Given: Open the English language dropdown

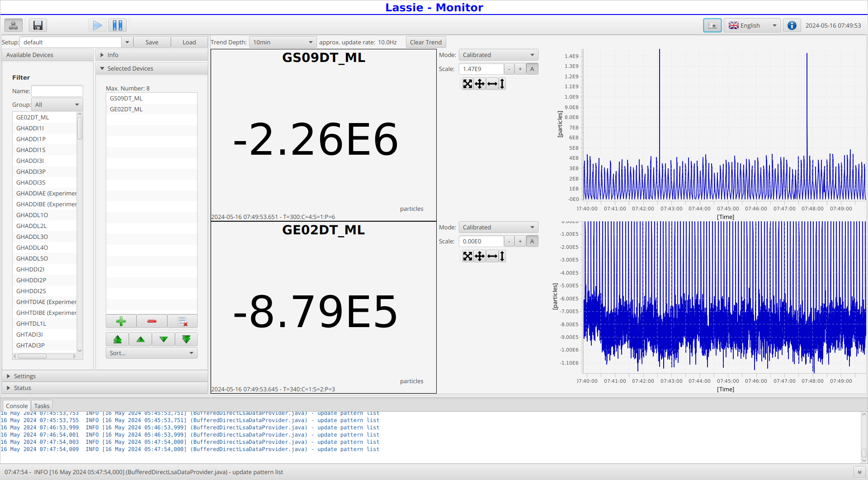Looking at the screenshot, I should click(x=752, y=25).
